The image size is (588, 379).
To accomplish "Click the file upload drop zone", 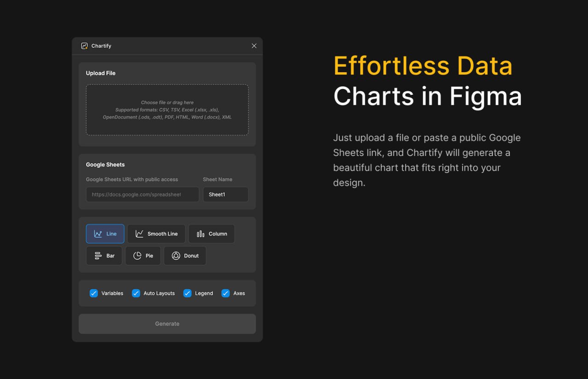I will coord(167,110).
